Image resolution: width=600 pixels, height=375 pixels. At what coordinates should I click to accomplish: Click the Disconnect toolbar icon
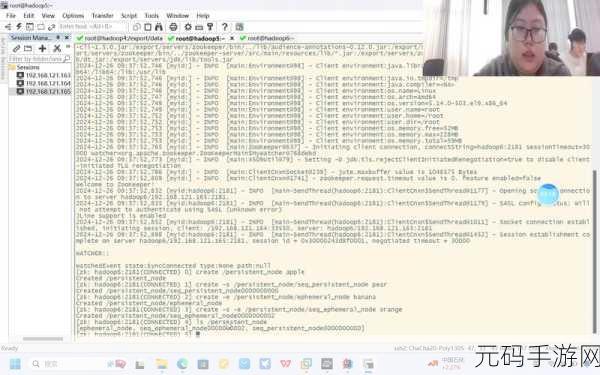[52, 27]
